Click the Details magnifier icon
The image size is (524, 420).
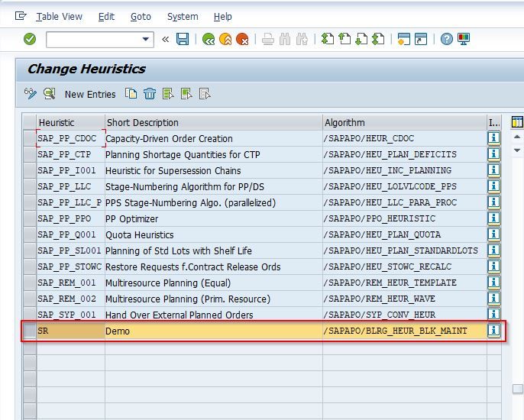(49, 94)
